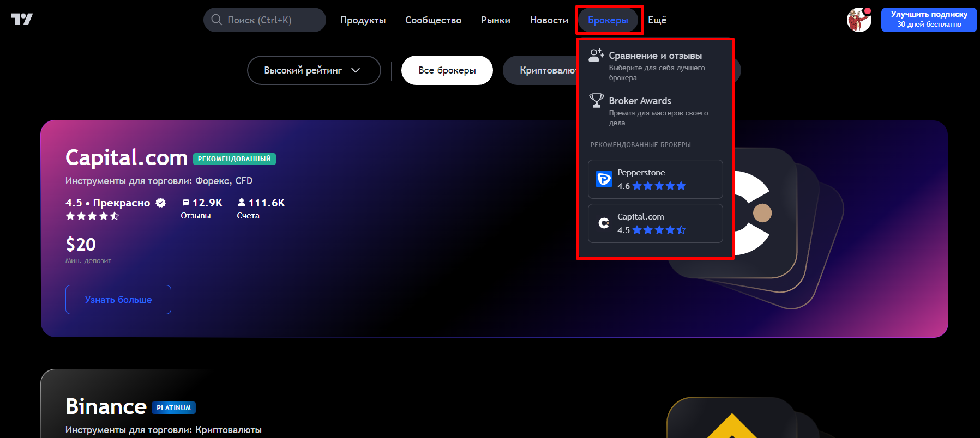Open the Capital.com broker heading
This screenshot has width=980, height=438.
127,157
